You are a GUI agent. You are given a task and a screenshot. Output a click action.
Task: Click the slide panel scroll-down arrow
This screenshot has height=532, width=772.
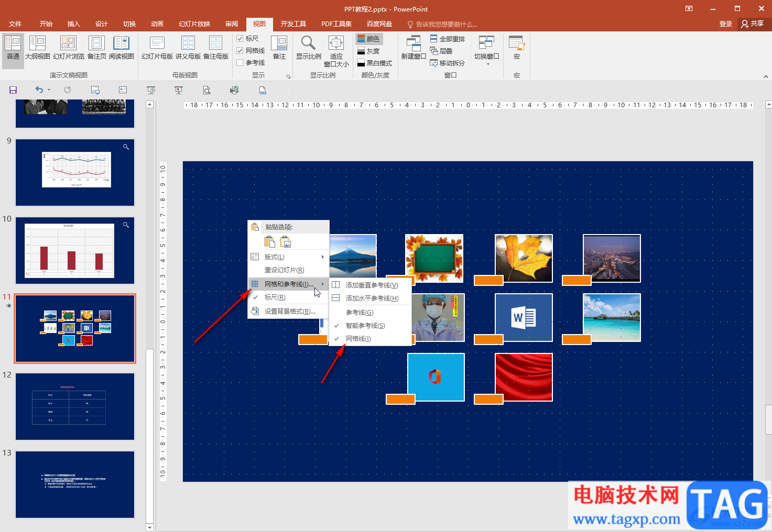tap(149, 527)
